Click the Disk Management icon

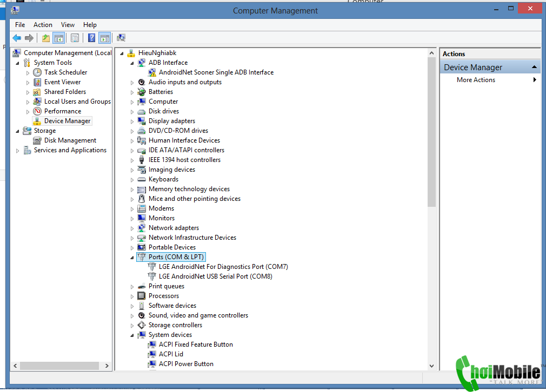[x=37, y=140]
